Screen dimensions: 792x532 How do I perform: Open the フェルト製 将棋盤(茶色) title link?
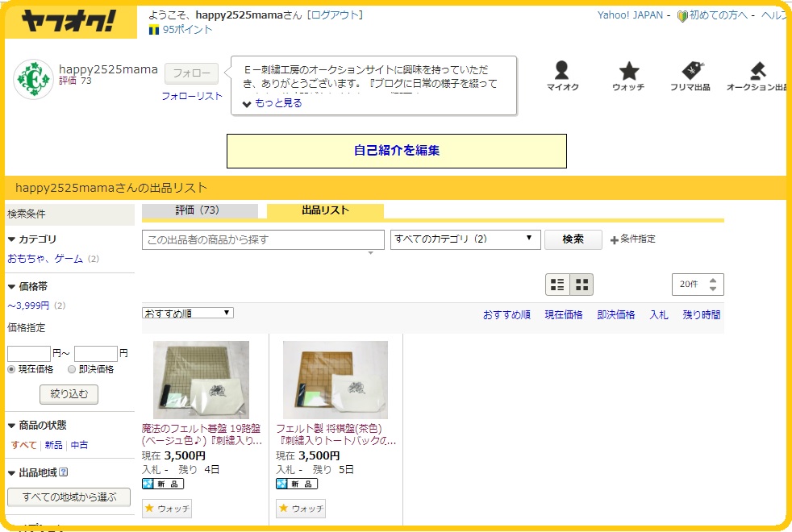[336, 434]
